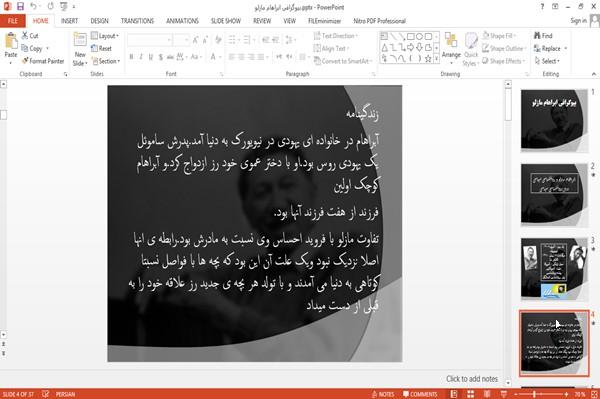Toggle the Comments pane in the status bar
This screenshot has width=600, height=399.
[420, 394]
